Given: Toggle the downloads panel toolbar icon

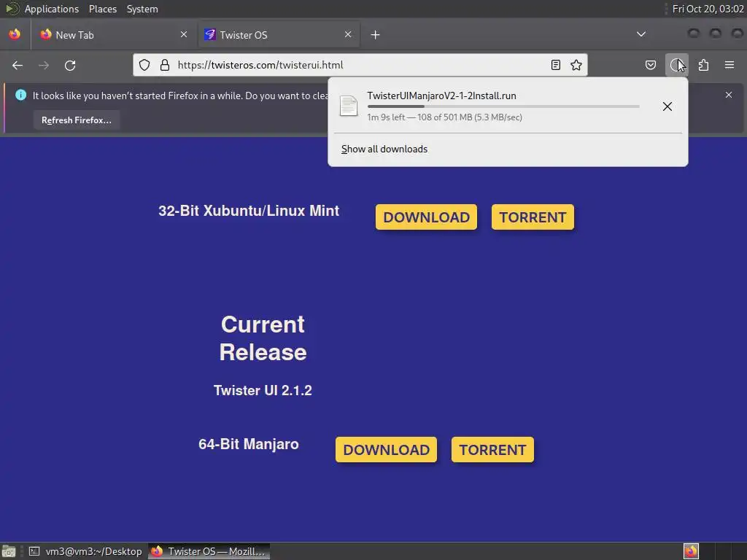Looking at the screenshot, I should coord(676,65).
